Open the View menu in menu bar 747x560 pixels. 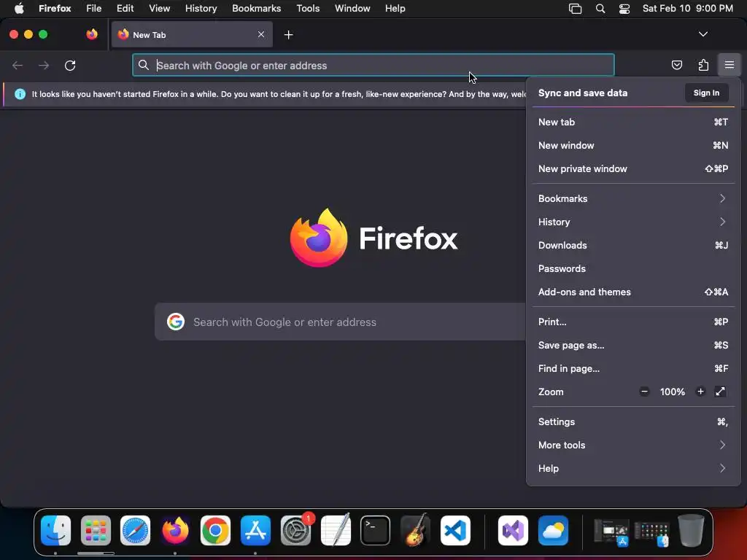pos(159,9)
